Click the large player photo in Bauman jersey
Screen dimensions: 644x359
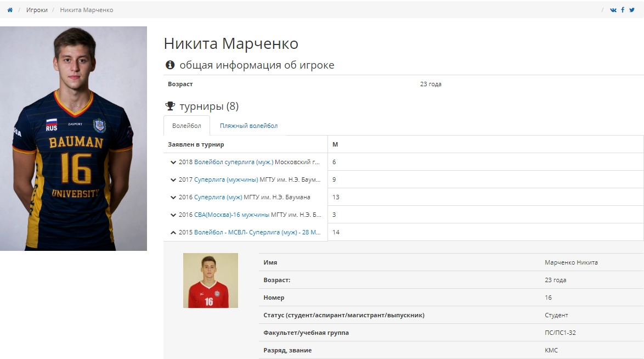click(x=74, y=138)
